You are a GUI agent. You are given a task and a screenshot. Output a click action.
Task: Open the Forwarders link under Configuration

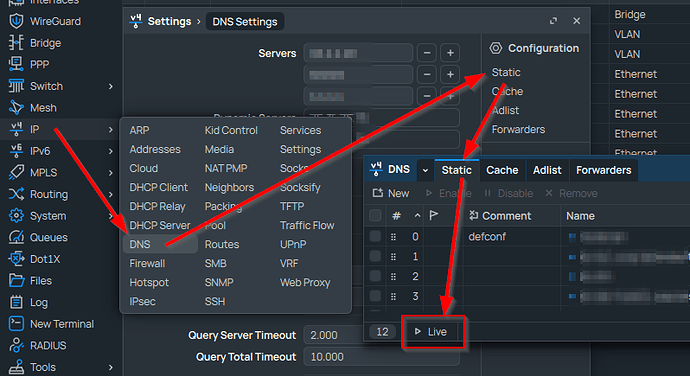click(x=518, y=129)
